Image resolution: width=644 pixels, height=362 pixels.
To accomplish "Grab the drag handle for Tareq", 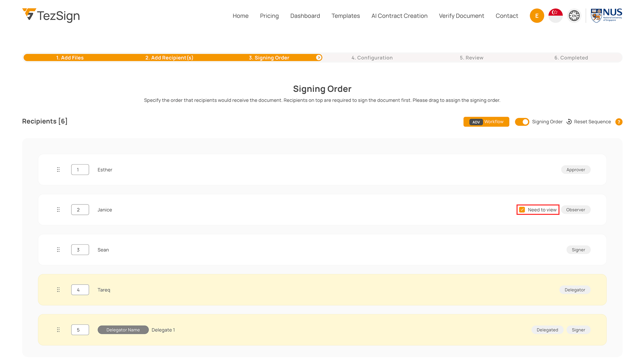I will pos(58,290).
